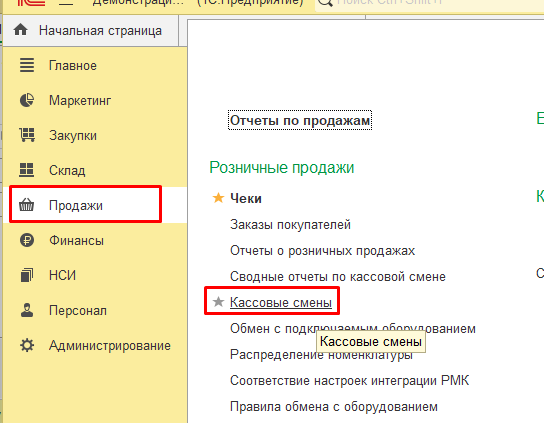Open Отчеты по продажам
The image size is (544, 423).
click(300, 120)
